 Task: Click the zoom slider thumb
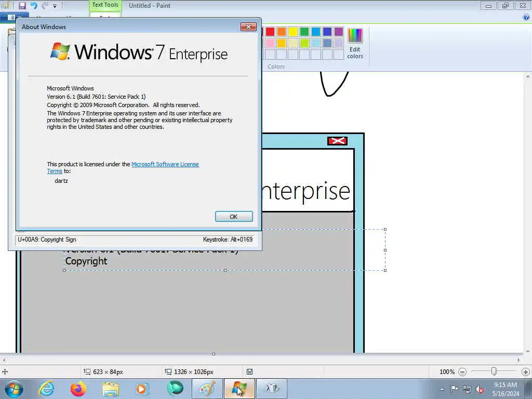(494, 371)
